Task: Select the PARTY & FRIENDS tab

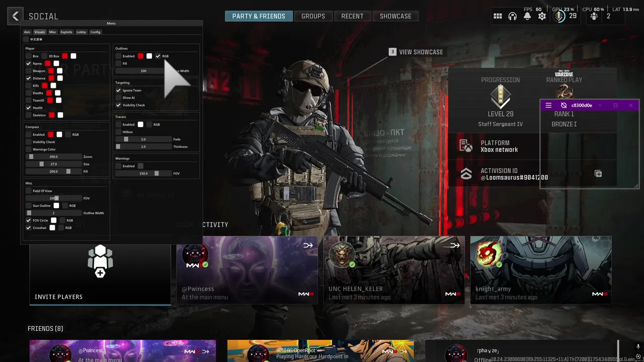Action: coord(259,16)
